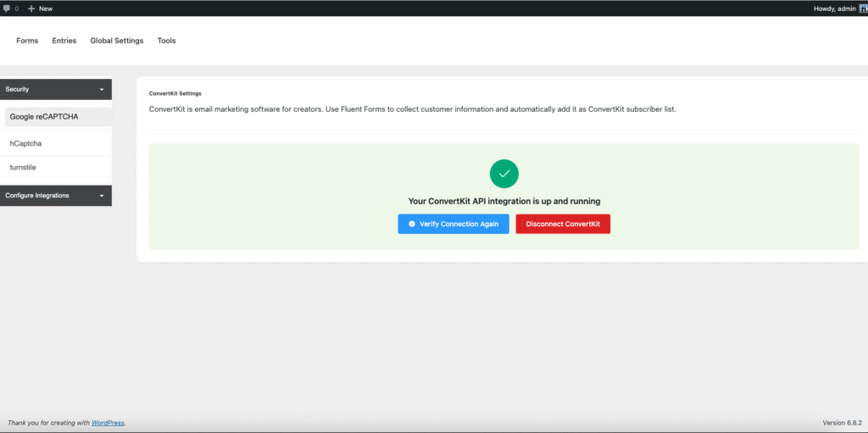
Task: Go to the Entries tab
Action: click(64, 41)
